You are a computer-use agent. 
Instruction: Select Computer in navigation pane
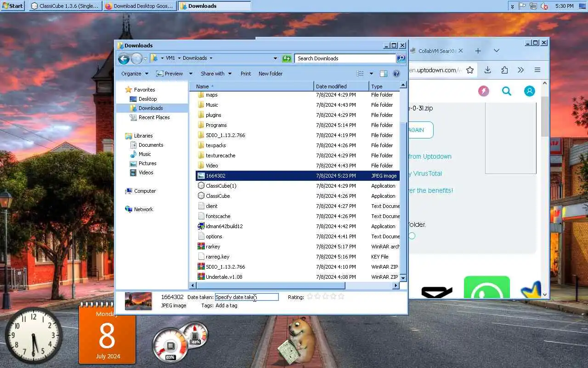145,191
